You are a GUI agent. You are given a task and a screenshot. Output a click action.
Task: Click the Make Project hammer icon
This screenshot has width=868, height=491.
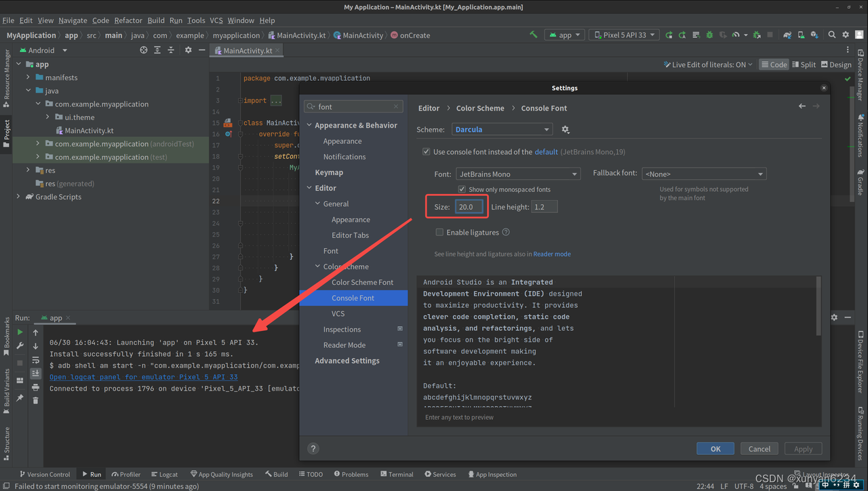pyautogui.click(x=533, y=35)
